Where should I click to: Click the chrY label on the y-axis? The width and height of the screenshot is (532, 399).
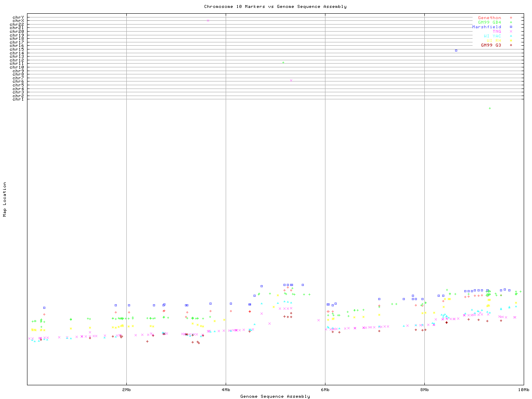tap(18, 17)
